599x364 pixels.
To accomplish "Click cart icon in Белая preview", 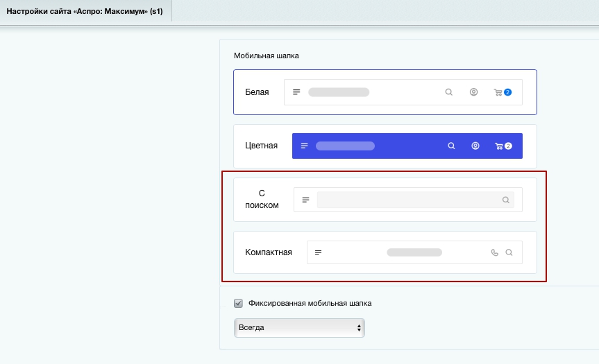I will tap(498, 92).
